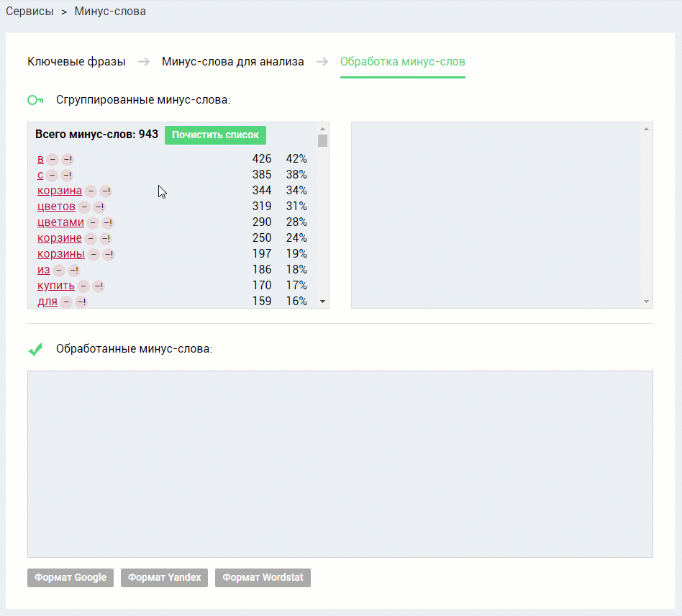Click the scroll down arrow of the minus-words list

coord(323,302)
